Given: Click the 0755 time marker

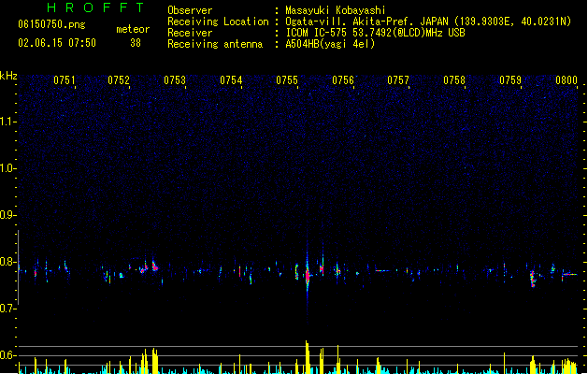Looking at the screenshot, I should pyautogui.click(x=287, y=80).
